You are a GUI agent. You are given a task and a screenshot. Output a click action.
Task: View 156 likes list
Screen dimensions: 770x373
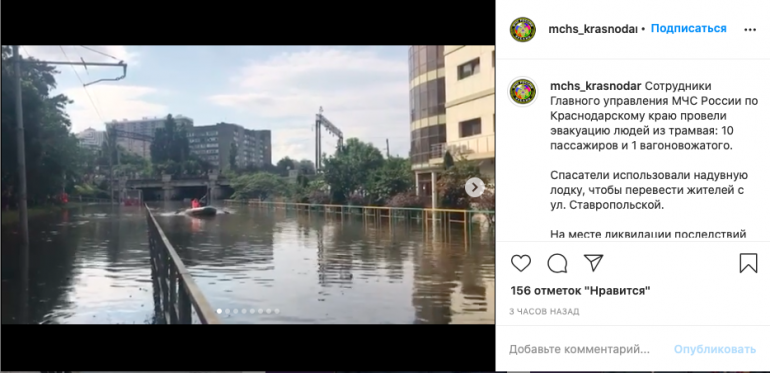[x=580, y=291]
